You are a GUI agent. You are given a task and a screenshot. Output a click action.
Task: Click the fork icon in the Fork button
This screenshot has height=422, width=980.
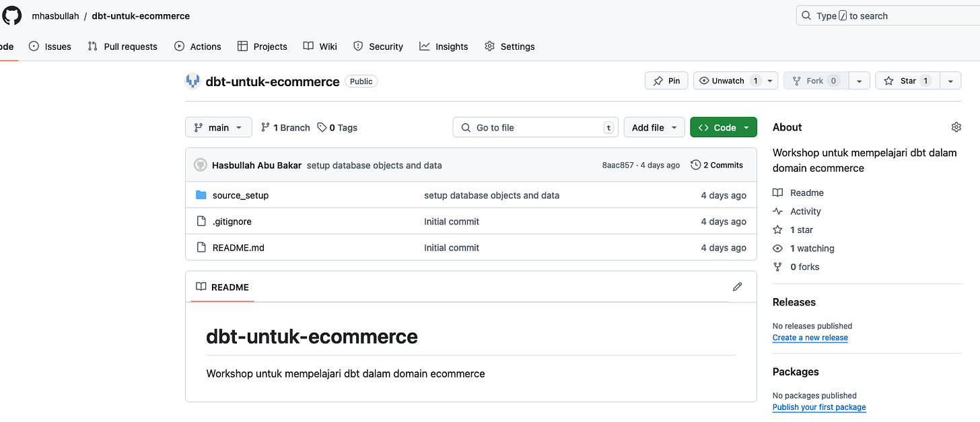(797, 81)
